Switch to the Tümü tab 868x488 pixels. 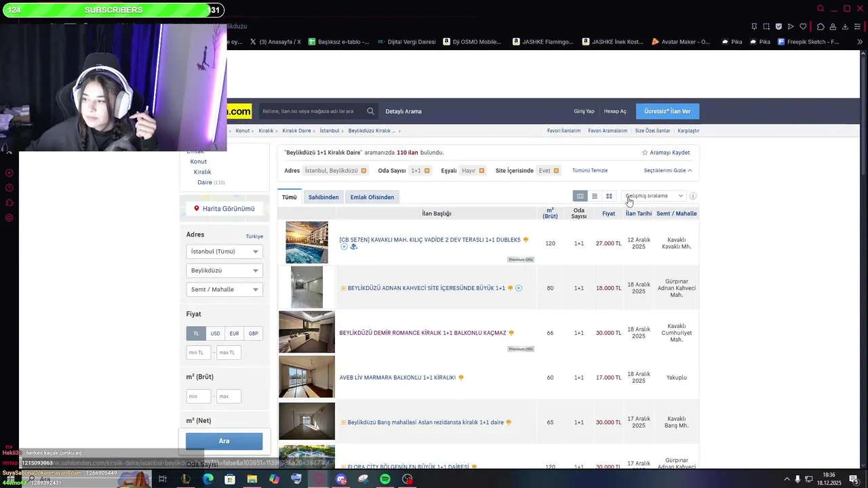(290, 197)
